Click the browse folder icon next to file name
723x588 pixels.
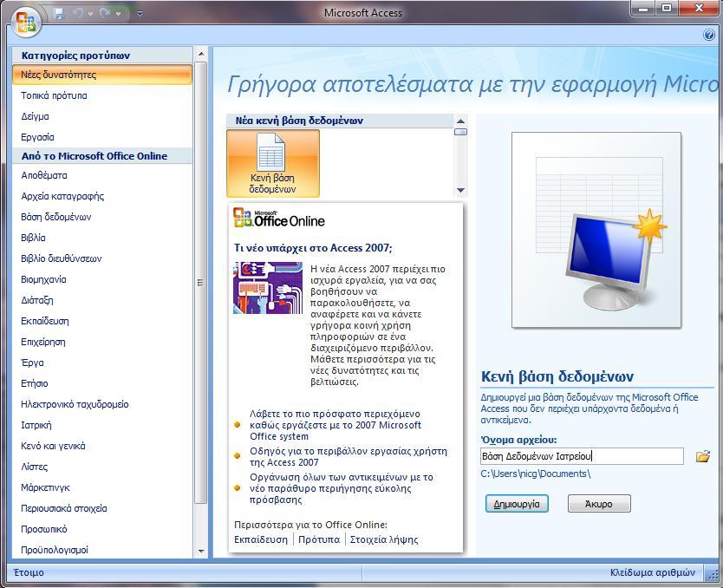click(x=703, y=456)
